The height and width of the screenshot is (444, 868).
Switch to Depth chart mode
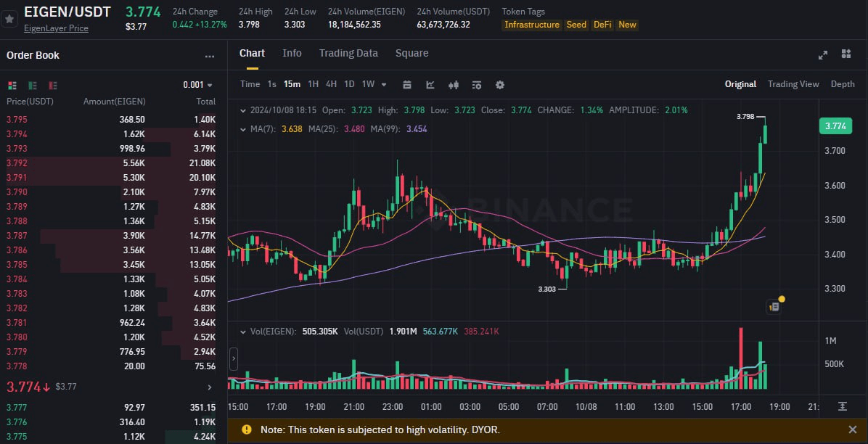[x=843, y=84]
